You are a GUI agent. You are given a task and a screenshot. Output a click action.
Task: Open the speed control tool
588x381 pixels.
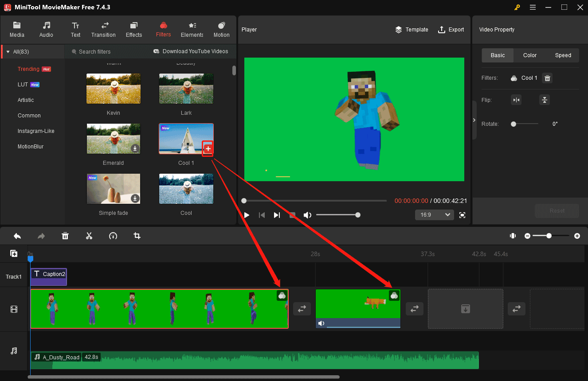pyautogui.click(x=113, y=236)
